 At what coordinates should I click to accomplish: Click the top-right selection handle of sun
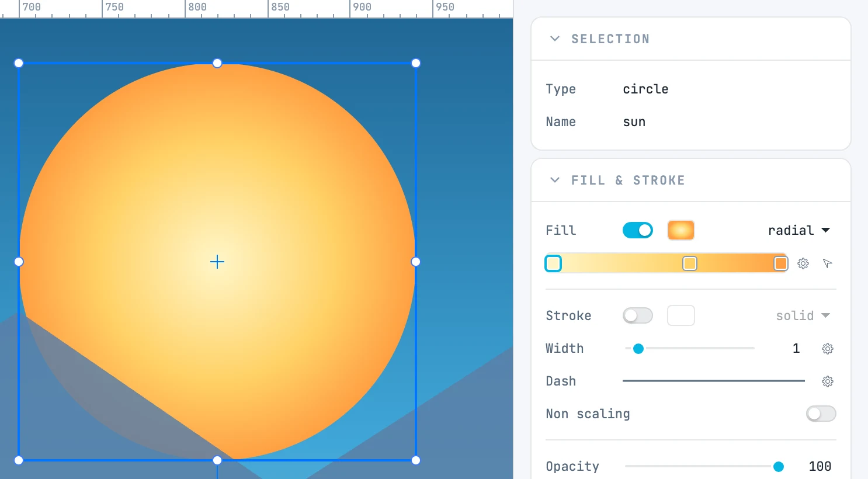pyautogui.click(x=416, y=63)
